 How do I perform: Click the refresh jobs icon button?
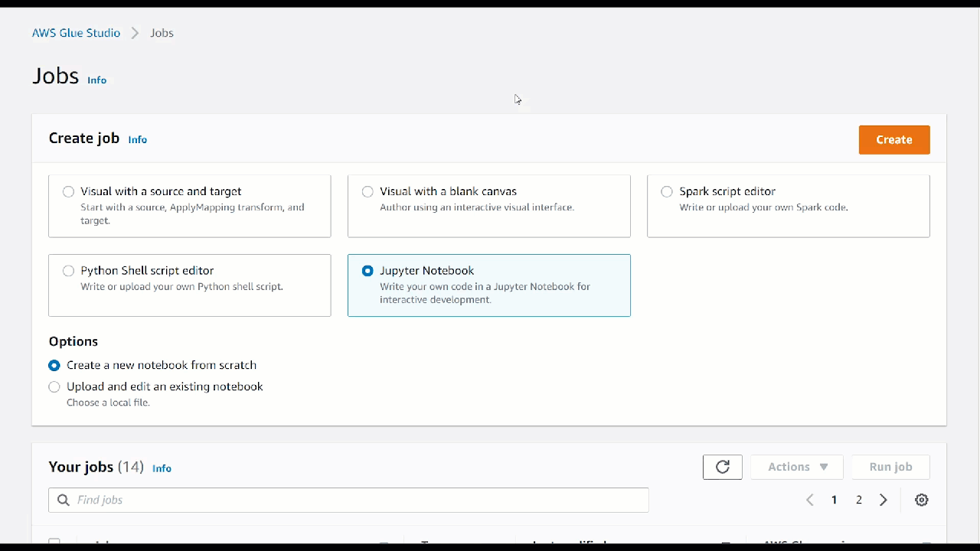[x=722, y=467]
